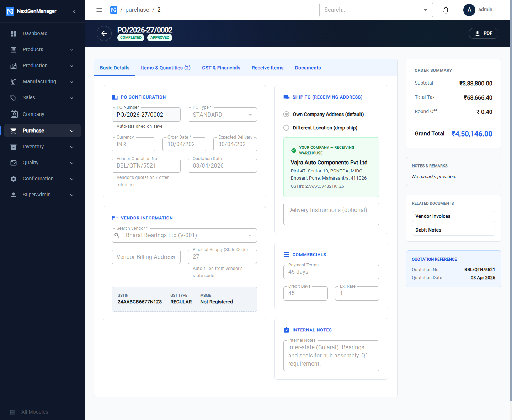Switch to the GST & Financials tab
The width and height of the screenshot is (512, 420).
pos(221,68)
